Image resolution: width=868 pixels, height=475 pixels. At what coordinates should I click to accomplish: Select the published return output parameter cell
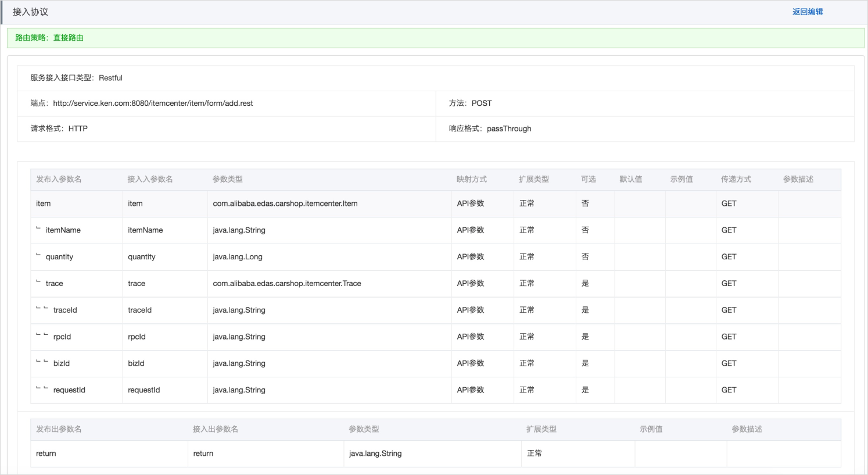(109, 453)
